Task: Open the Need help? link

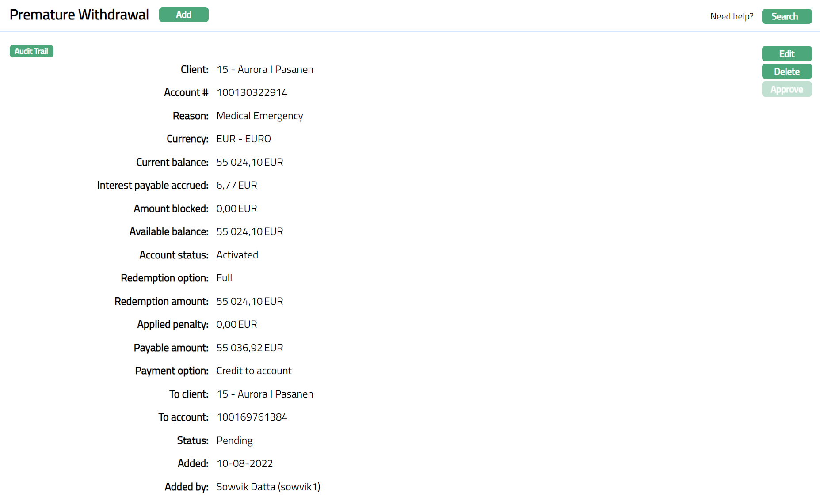Action: (732, 16)
